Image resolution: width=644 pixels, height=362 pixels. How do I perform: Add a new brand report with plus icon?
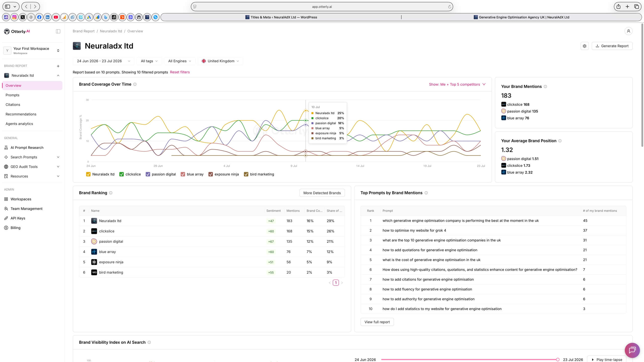coord(58,66)
